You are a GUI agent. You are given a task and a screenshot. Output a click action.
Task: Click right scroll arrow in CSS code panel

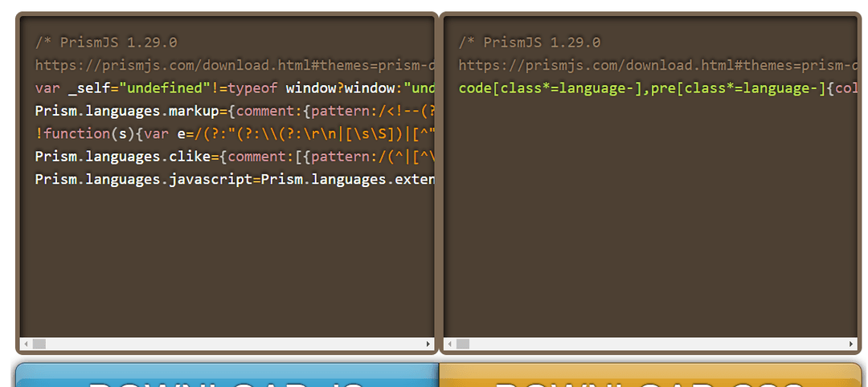coord(851,344)
